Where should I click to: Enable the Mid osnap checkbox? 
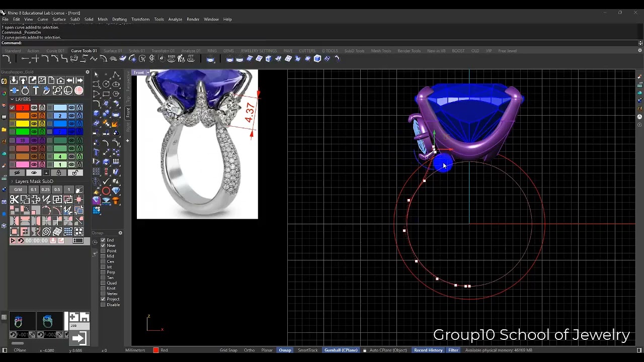coord(103,256)
